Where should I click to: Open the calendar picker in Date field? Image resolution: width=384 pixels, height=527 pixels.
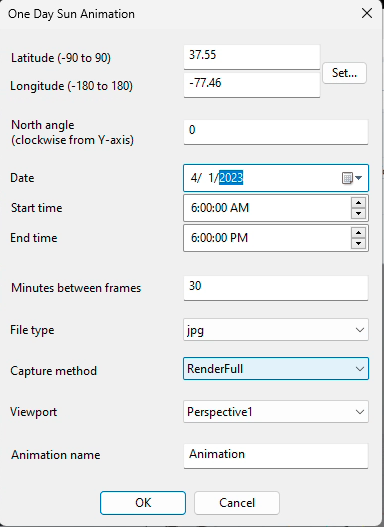point(351,178)
